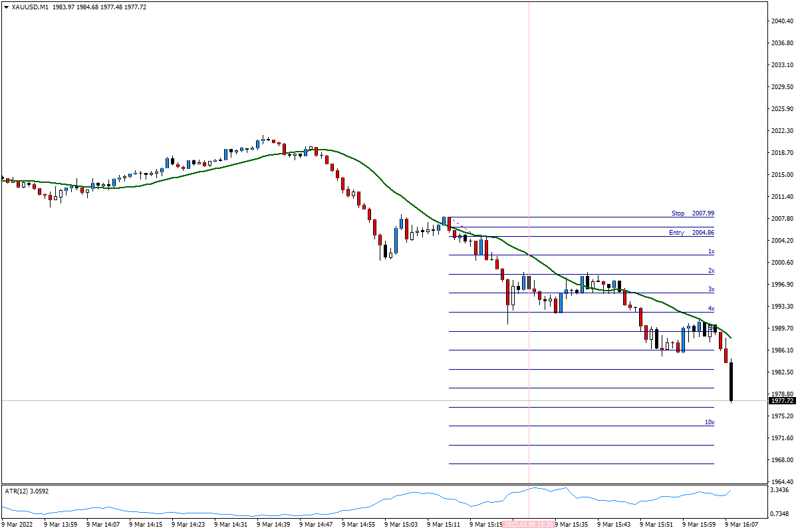Click the 2004.20 price axis label

point(783,241)
